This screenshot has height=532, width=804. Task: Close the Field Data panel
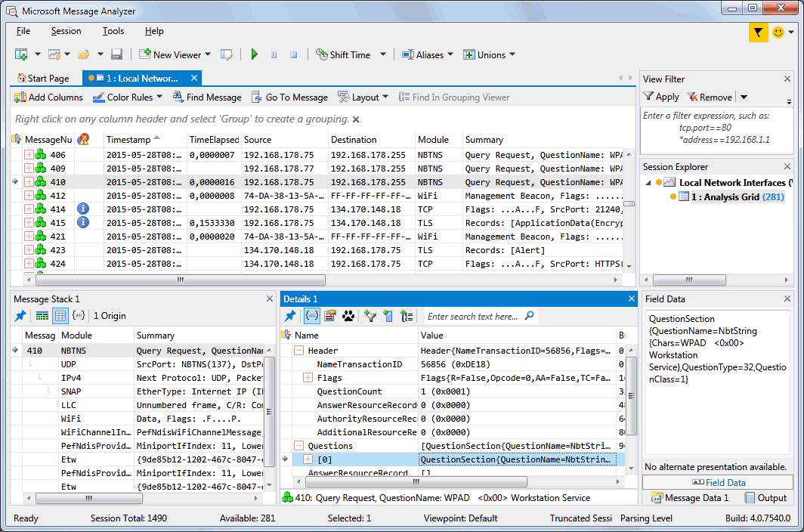click(x=787, y=298)
